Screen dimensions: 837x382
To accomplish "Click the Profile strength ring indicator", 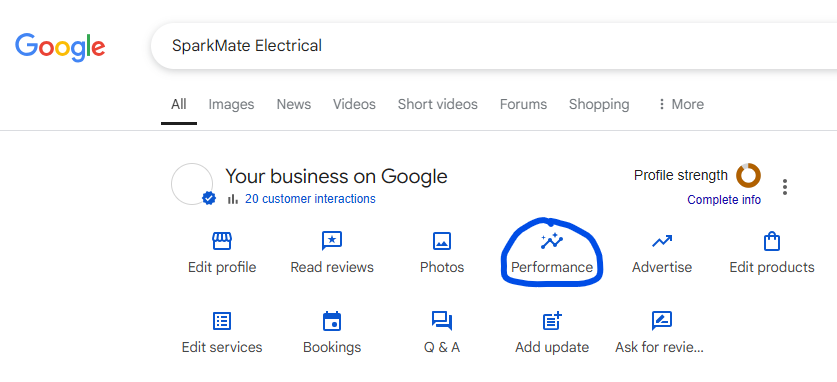I will 748,176.
